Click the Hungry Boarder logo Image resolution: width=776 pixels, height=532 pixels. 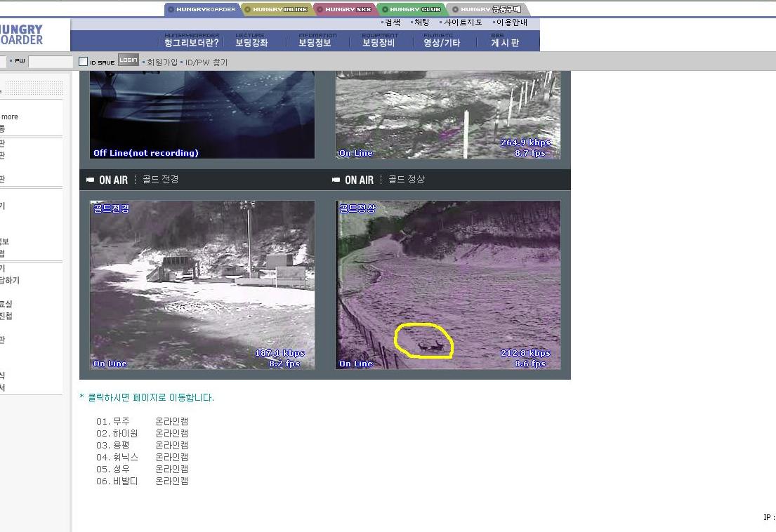pyautogui.click(x=22, y=34)
